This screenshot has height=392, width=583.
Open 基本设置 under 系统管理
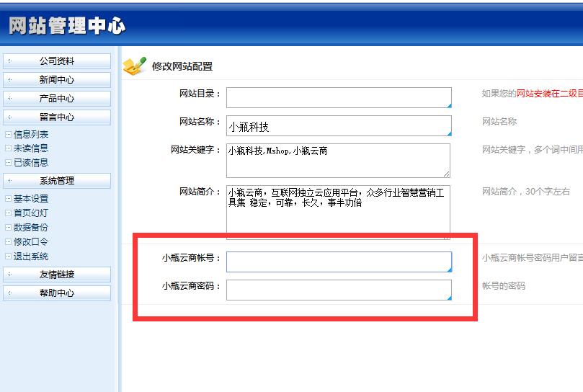point(31,199)
